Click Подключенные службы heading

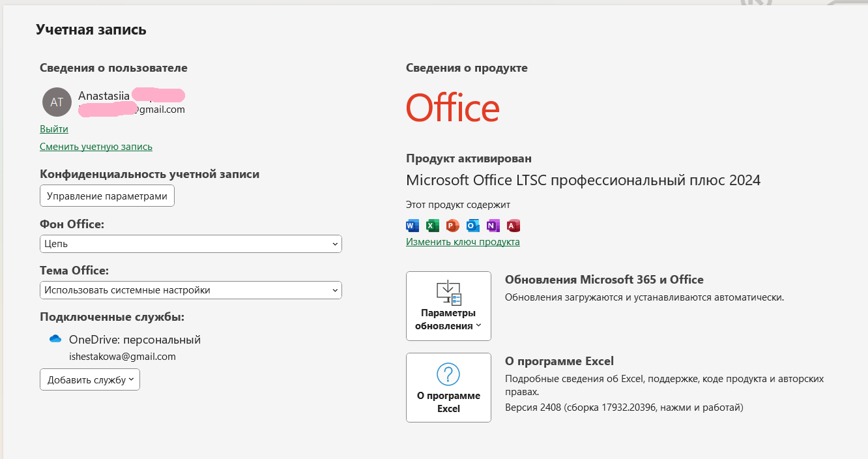click(x=112, y=317)
